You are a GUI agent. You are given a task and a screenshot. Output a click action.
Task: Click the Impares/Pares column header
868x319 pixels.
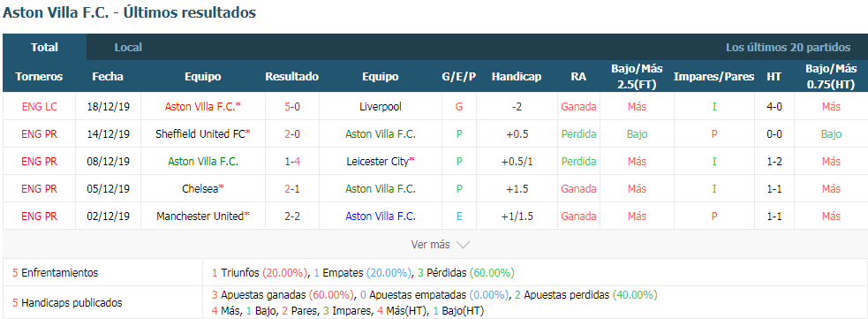tap(713, 76)
